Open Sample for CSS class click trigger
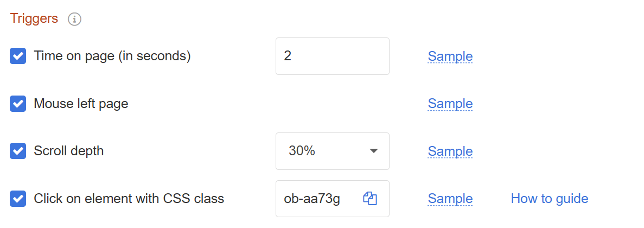The image size is (644, 228). (x=450, y=199)
